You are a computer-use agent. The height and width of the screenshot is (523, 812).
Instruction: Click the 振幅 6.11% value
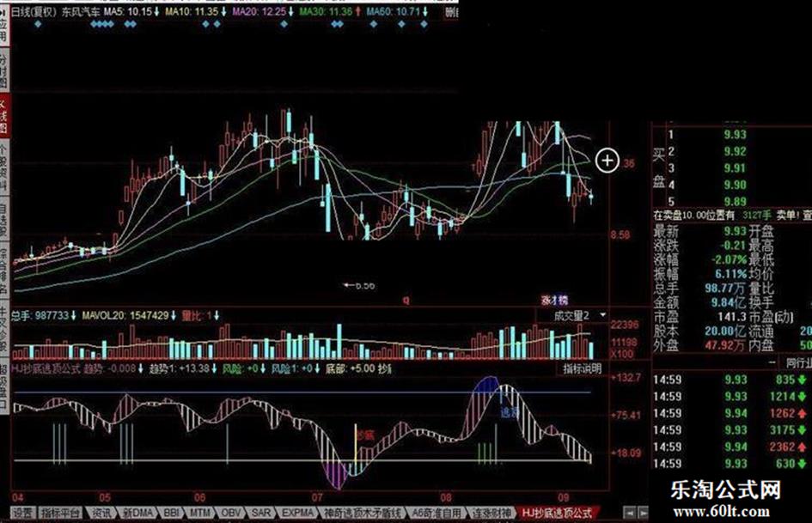(730, 274)
